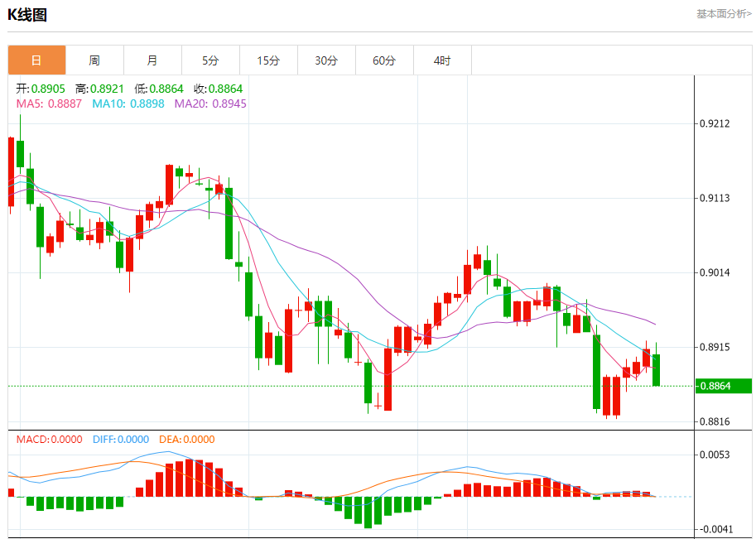Open the 15分 interval tab
Screen dimensions: 756x539
click(x=268, y=60)
